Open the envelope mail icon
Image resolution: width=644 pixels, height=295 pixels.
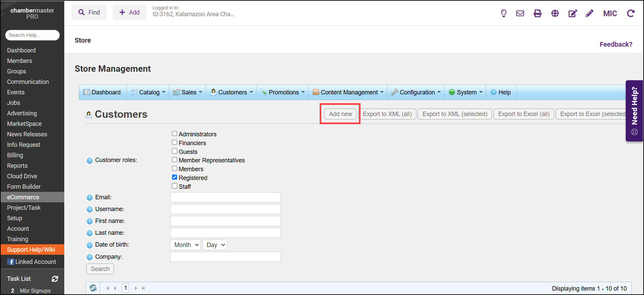[x=520, y=14]
